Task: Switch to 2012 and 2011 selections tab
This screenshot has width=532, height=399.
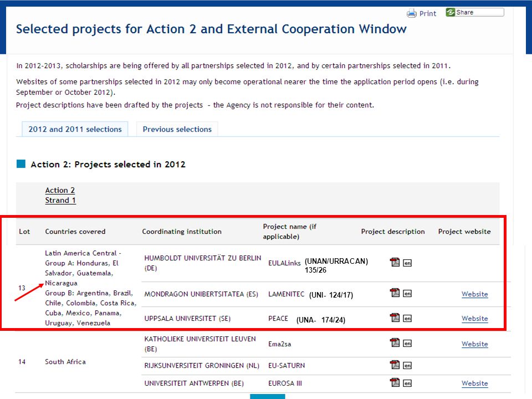Action: [75, 129]
